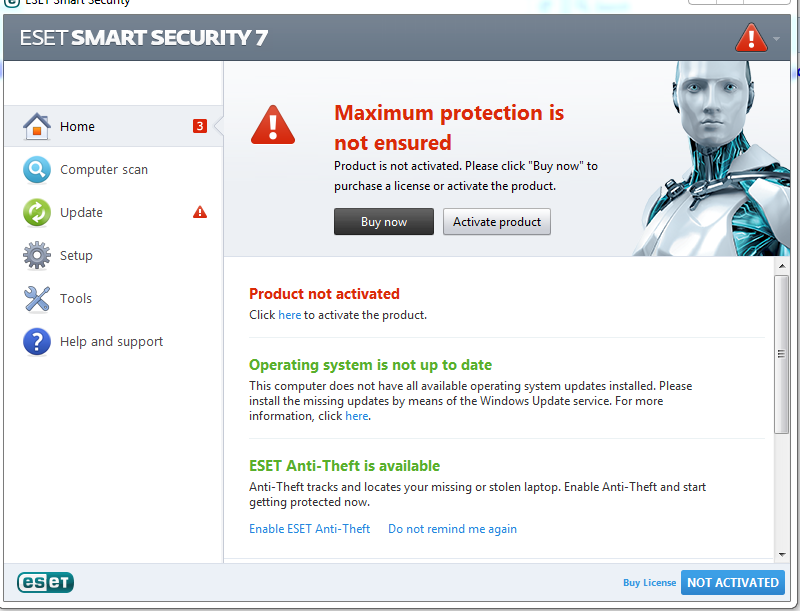Open the Help and support question icon

point(37,341)
